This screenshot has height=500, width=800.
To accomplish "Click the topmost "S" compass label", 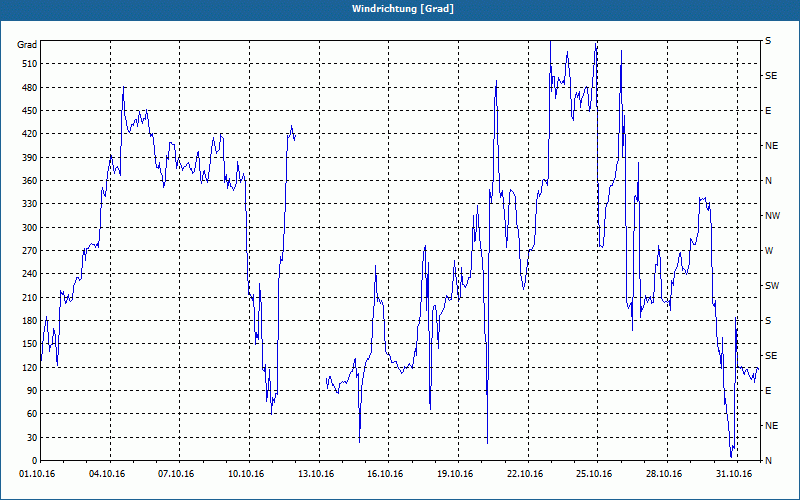I will click(768, 41).
